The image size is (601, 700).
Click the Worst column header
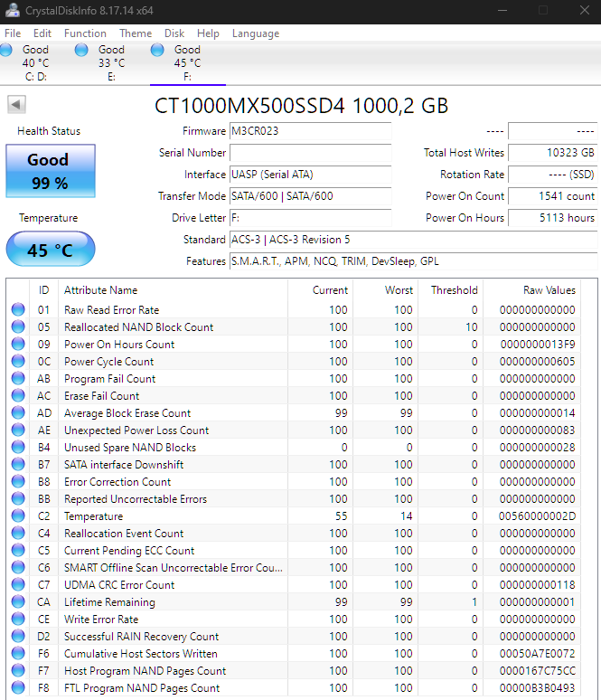pos(386,290)
